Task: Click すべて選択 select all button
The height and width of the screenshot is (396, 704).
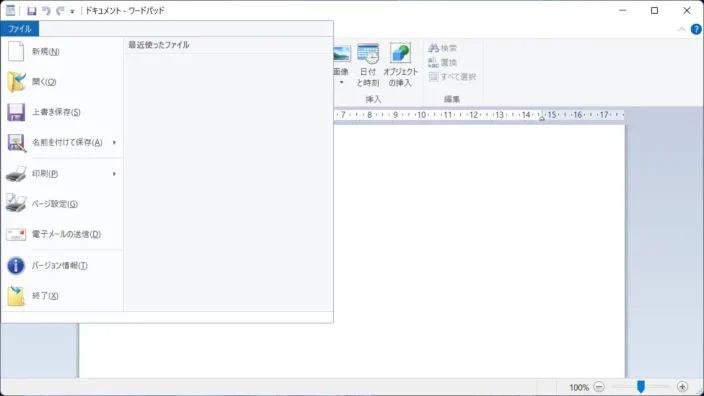Action: coord(452,77)
